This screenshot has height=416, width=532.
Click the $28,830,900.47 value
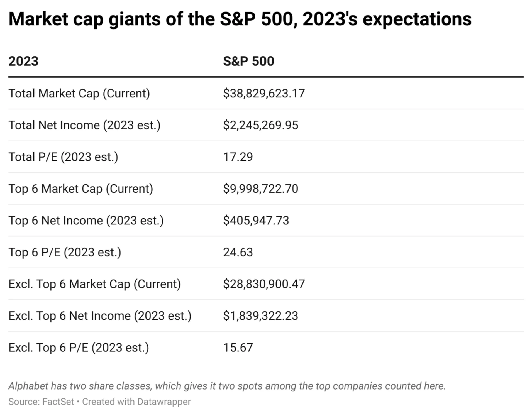click(264, 284)
